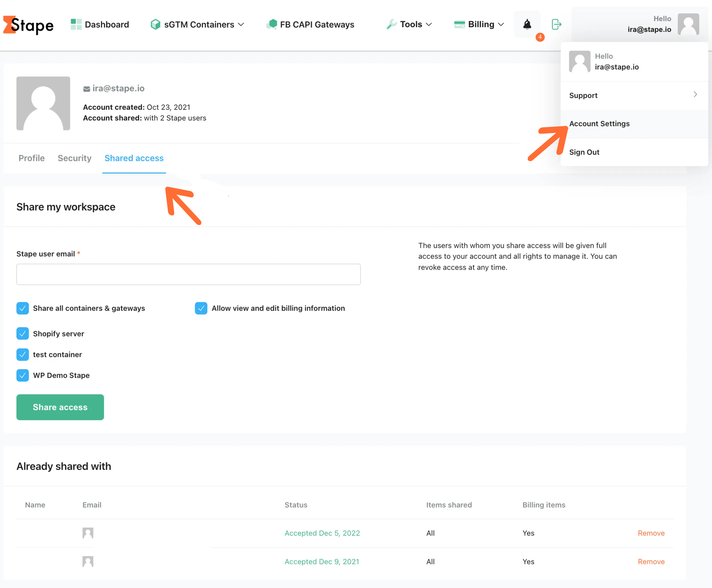
Task: Click the FB CAPI Gateways icon
Action: 271,24
